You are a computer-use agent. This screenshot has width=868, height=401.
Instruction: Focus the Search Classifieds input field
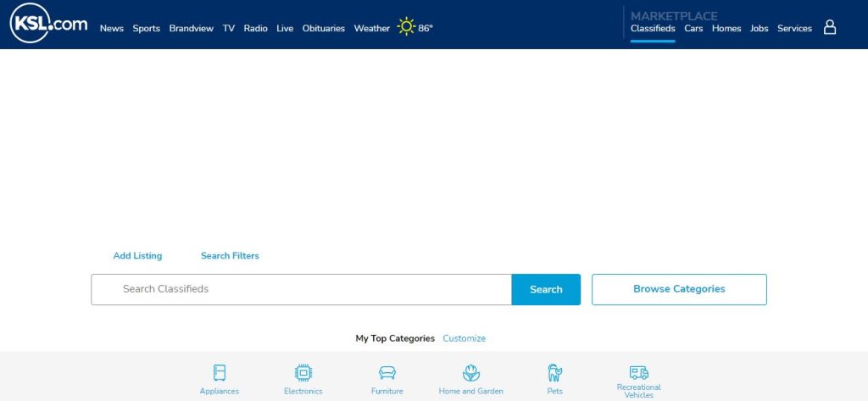[301, 289]
